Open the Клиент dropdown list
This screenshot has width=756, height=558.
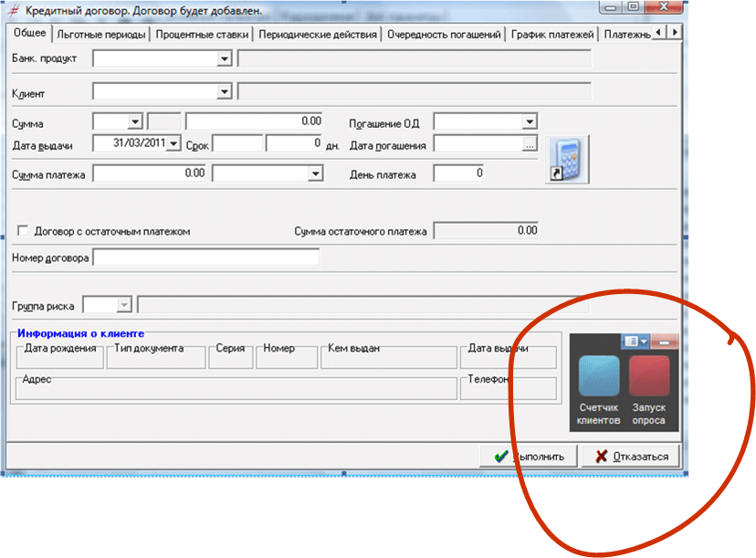tap(225, 92)
